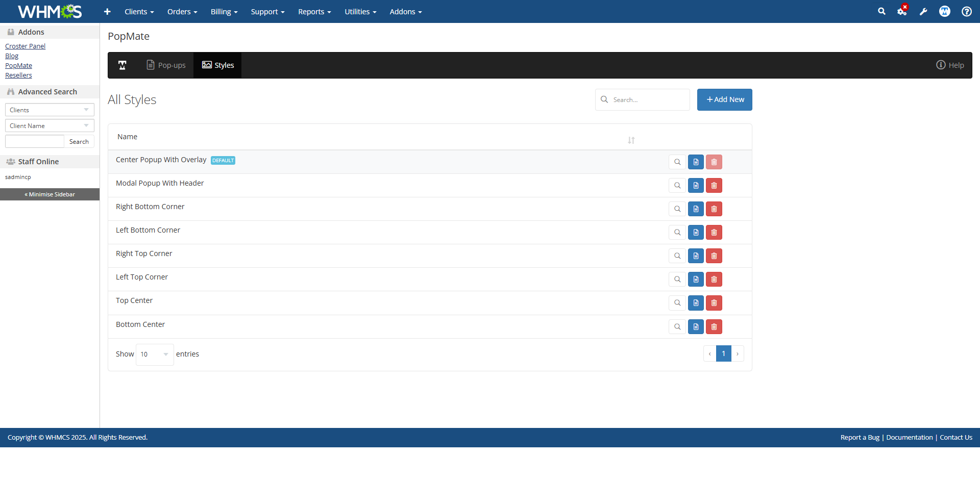
Task: Duplicate the Left Top Corner style
Action: 696,280
